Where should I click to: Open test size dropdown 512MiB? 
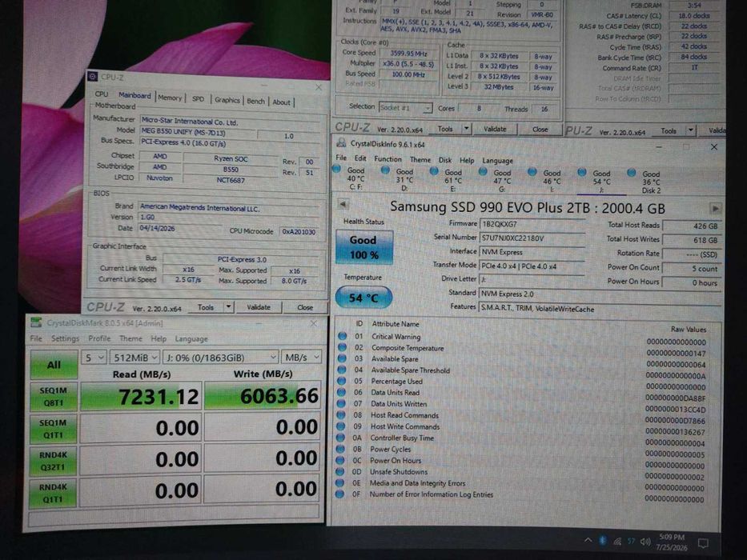pyautogui.click(x=135, y=357)
